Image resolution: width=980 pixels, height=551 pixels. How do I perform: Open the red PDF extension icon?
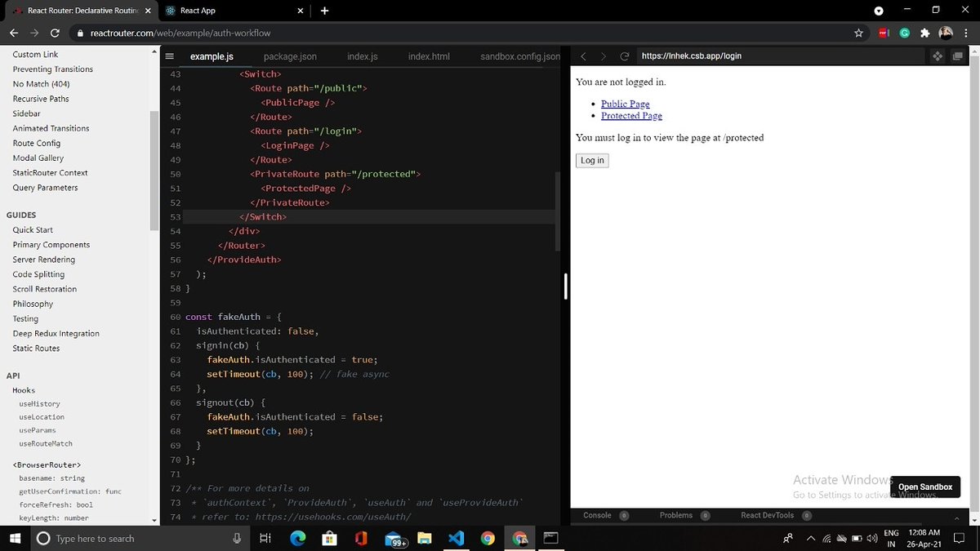point(884,33)
